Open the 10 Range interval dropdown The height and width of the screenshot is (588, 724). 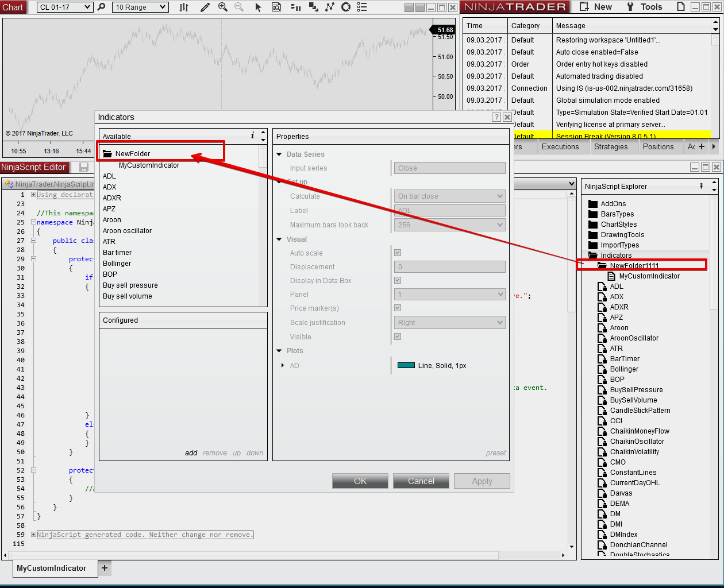pyautogui.click(x=140, y=7)
